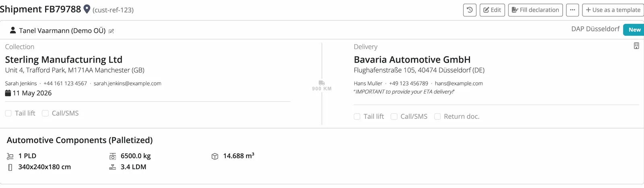The height and width of the screenshot is (188, 644).
Task: Toggle Call/SMS checkbox under Delivery
Action: point(394,116)
